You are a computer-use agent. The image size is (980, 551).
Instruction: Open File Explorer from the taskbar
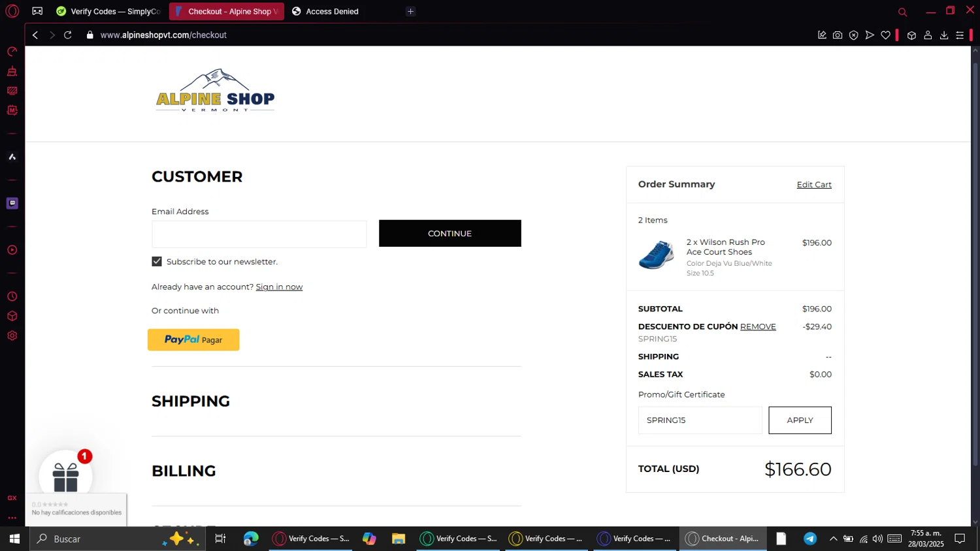coord(399,539)
